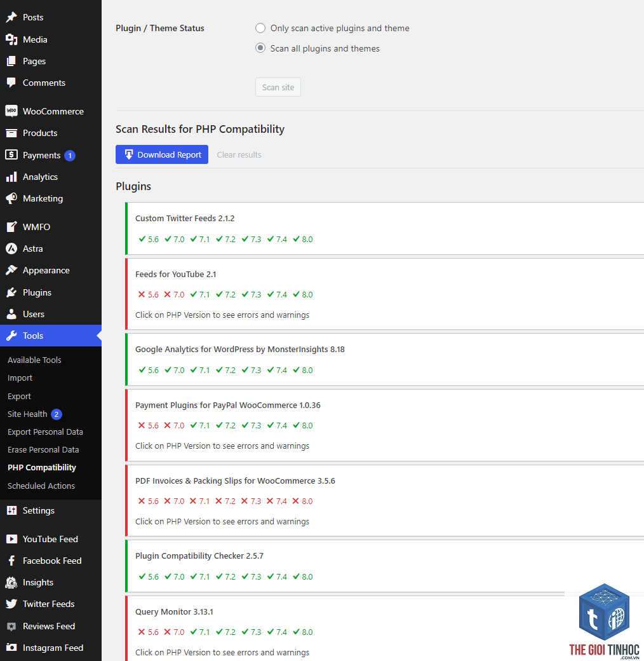The height and width of the screenshot is (661, 644).
Task: Click the Insights MonsterInsights icon
Action: click(11, 583)
